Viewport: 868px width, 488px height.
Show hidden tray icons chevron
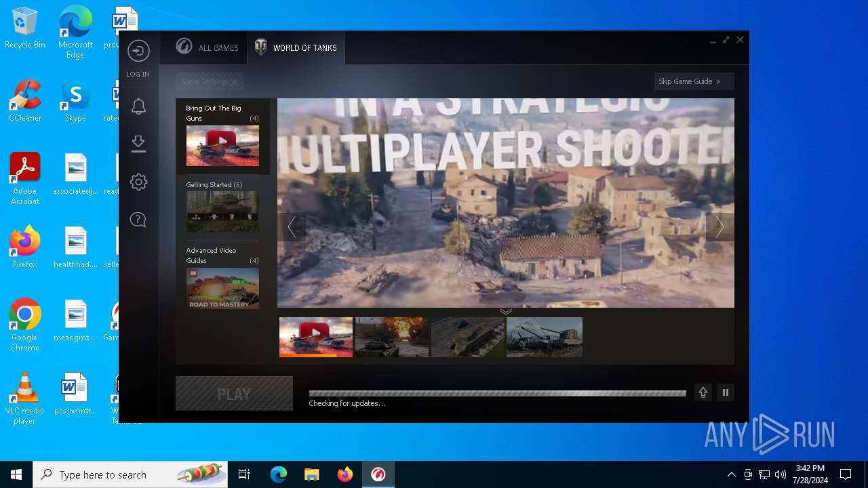[x=731, y=474]
